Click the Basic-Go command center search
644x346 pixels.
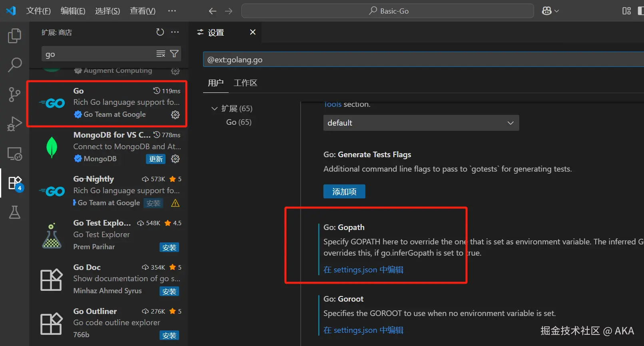(x=388, y=11)
